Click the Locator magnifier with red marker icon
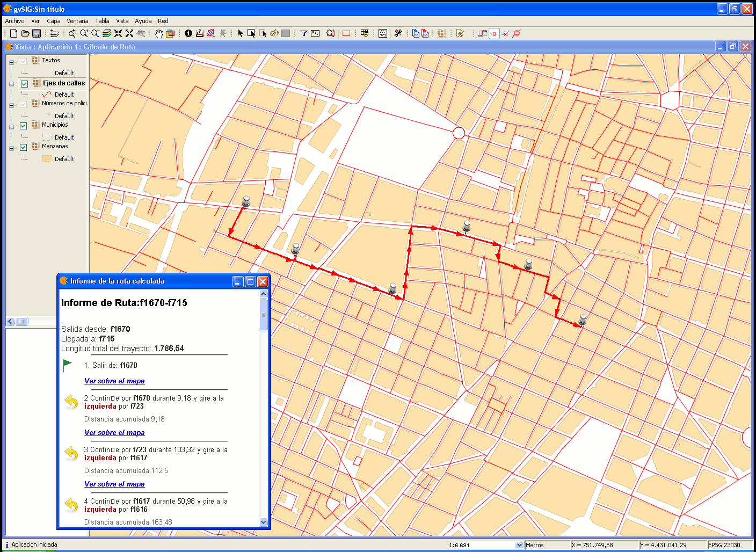This screenshot has width=756, height=552. click(x=331, y=33)
